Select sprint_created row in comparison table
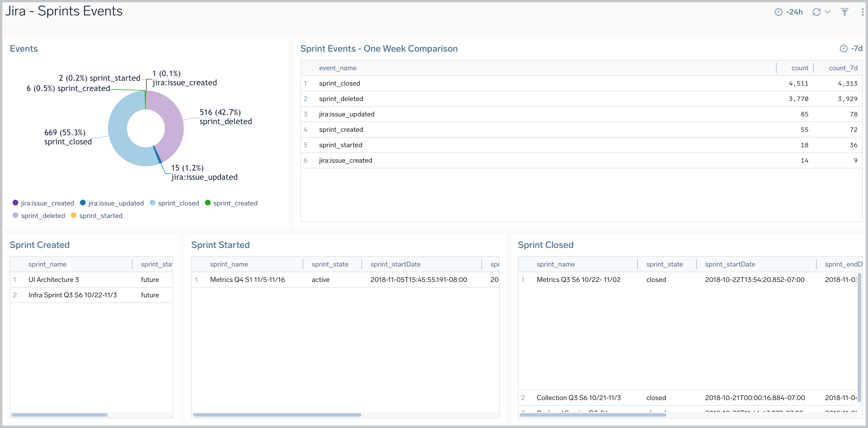Image resolution: width=868 pixels, height=428 pixels. point(581,130)
